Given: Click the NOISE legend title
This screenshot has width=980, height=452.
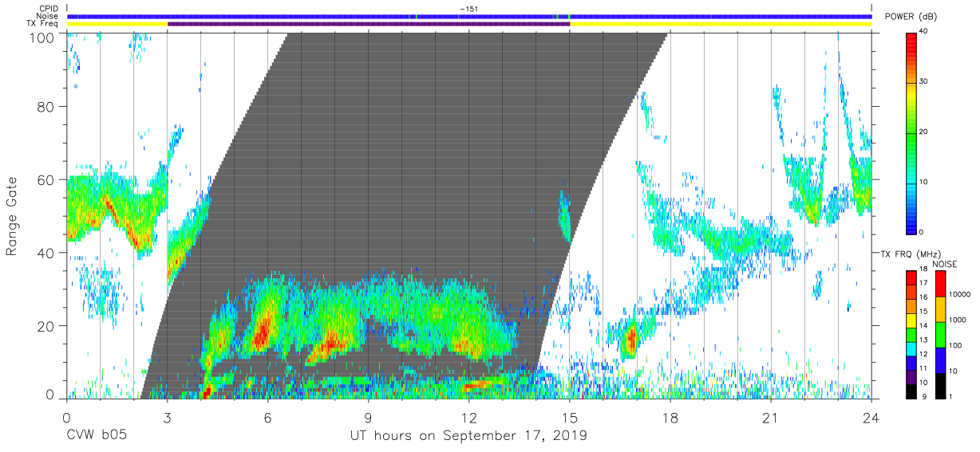Looking at the screenshot, I should [x=944, y=264].
